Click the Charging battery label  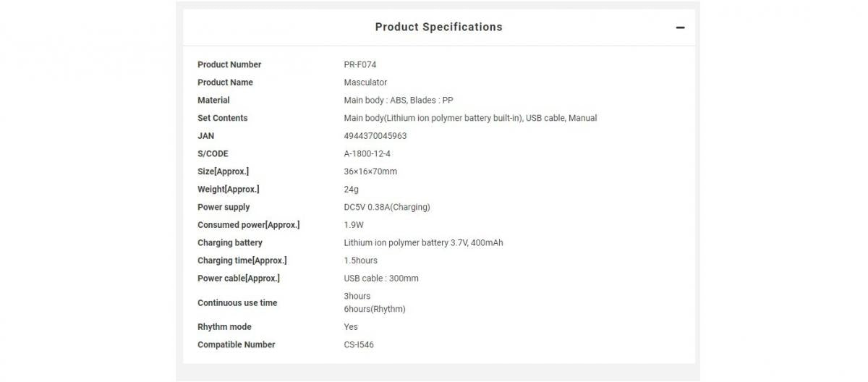(230, 242)
